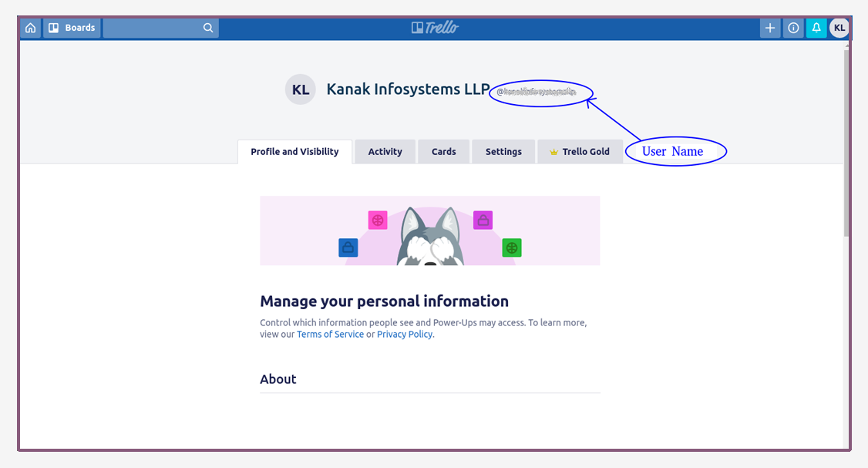This screenshot has height=468, width=868.
Task: Switch to the Activity tab
Action: point(385,152)
